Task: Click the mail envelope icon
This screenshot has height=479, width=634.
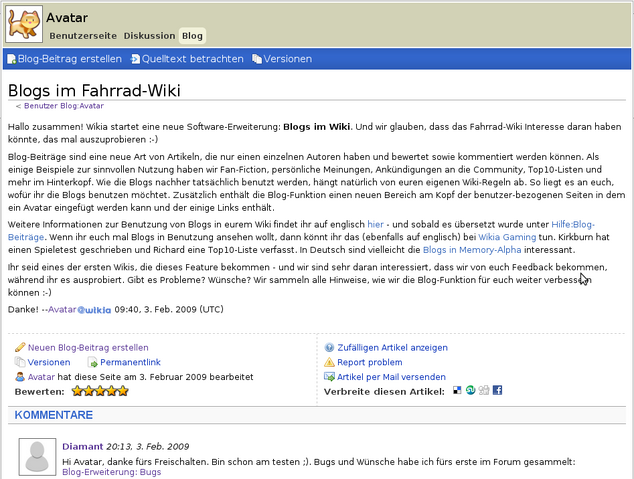Action: click(x=329, y=377)
